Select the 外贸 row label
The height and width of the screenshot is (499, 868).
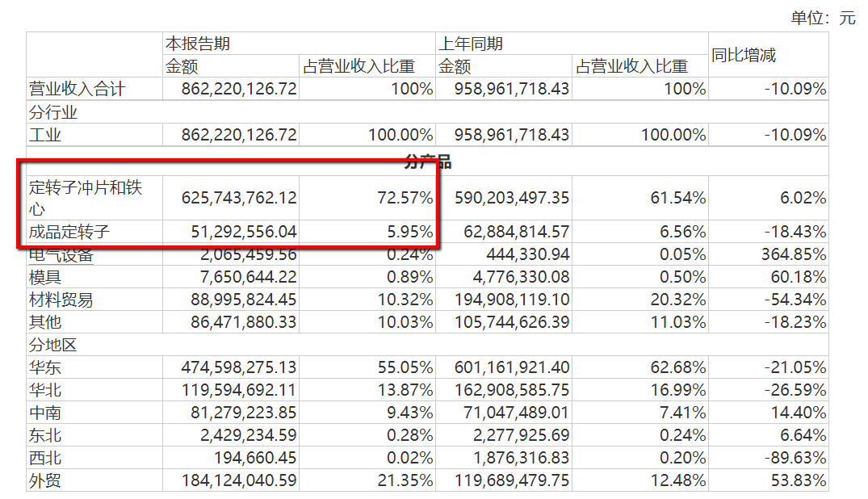pyautogui.click(x=45, y=481)
